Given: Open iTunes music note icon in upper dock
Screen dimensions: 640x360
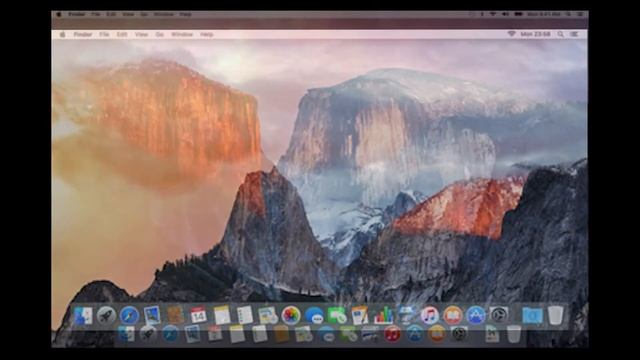Looking at the screenshot, I should coord(429,316).
